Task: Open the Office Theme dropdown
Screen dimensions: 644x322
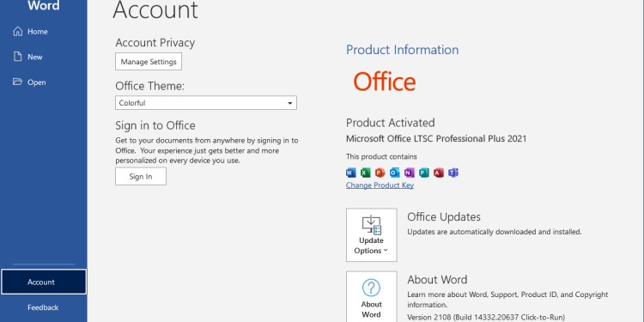Action: 206,103
